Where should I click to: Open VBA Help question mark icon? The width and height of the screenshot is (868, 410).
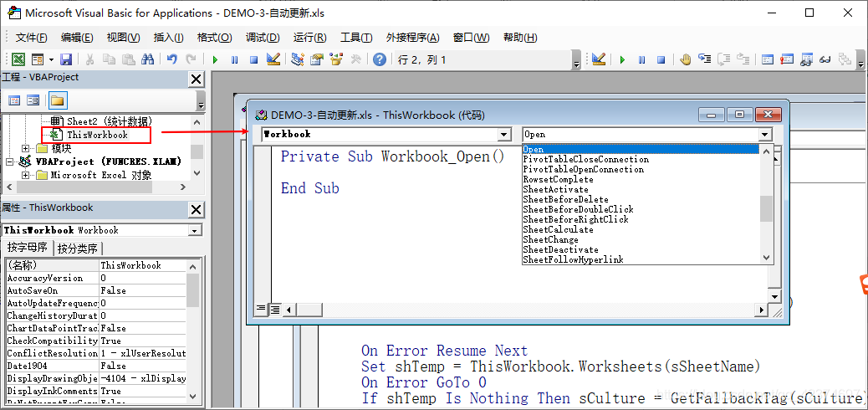379,60
